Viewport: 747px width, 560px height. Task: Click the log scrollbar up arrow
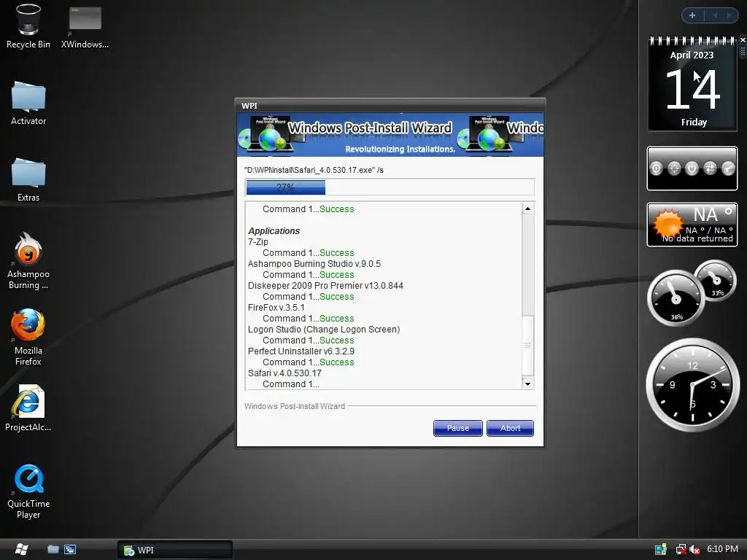[528, 209]
